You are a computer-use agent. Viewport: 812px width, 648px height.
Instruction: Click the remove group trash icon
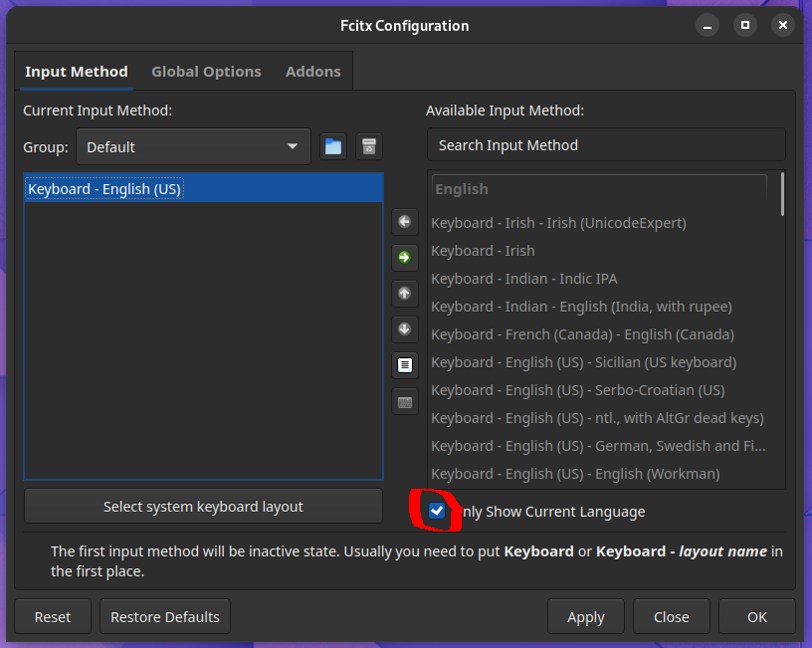369,146
